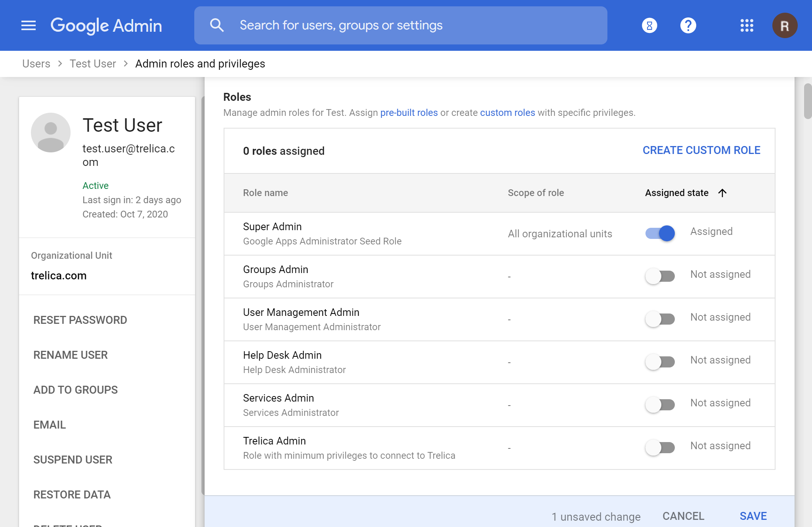Screen dimensions: 812x527
Task: Open the custom roles link
Action: click(x=507, y=113)
